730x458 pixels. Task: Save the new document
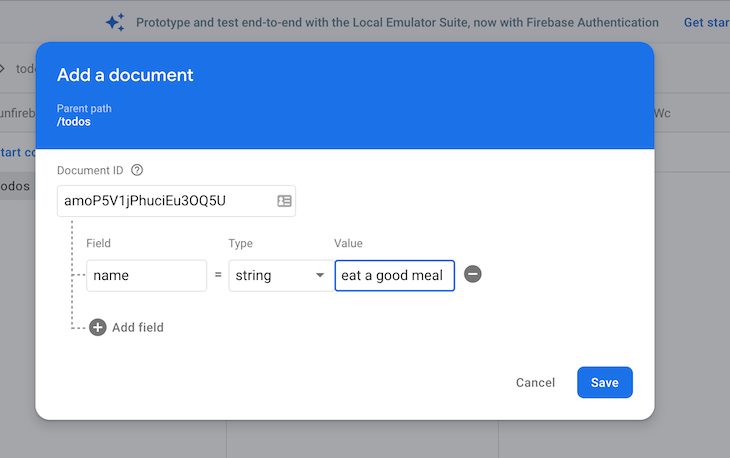[605, 382]
